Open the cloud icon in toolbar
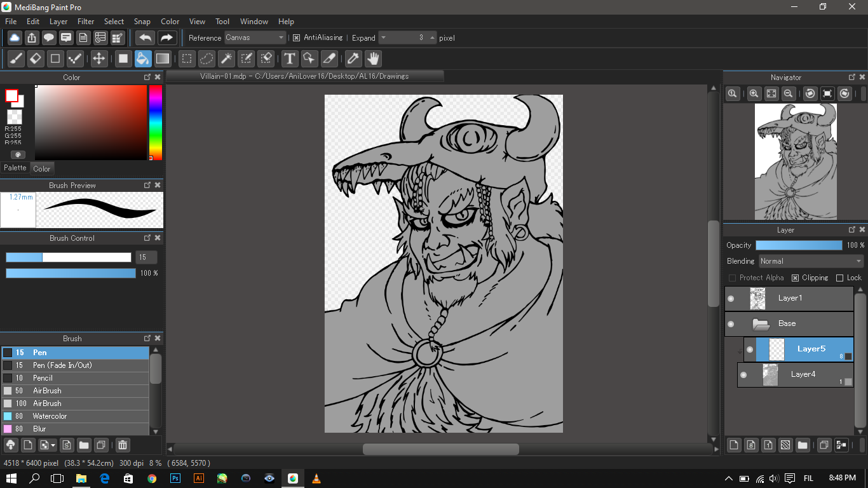 tap(15, 37)
